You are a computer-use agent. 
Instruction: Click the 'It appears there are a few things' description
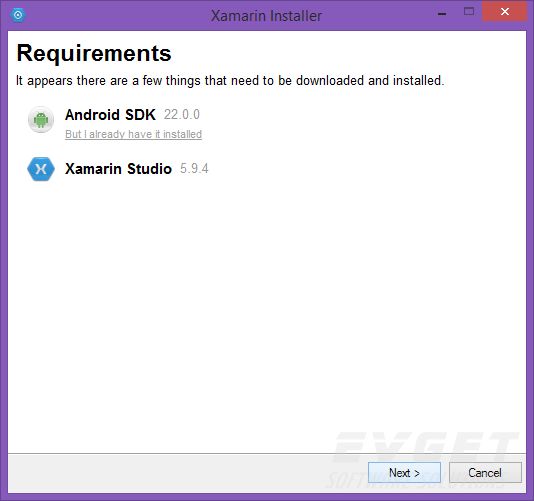(230, 81)
